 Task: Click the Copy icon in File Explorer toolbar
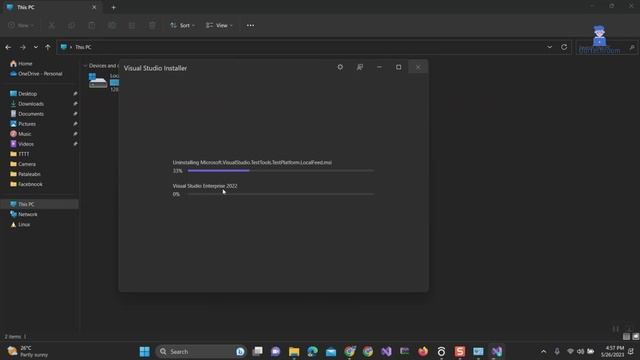tap(71, 25)
